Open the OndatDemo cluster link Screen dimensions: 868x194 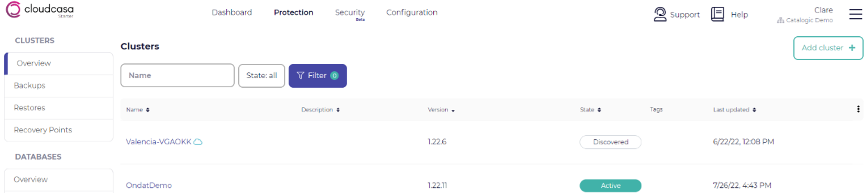149,186
